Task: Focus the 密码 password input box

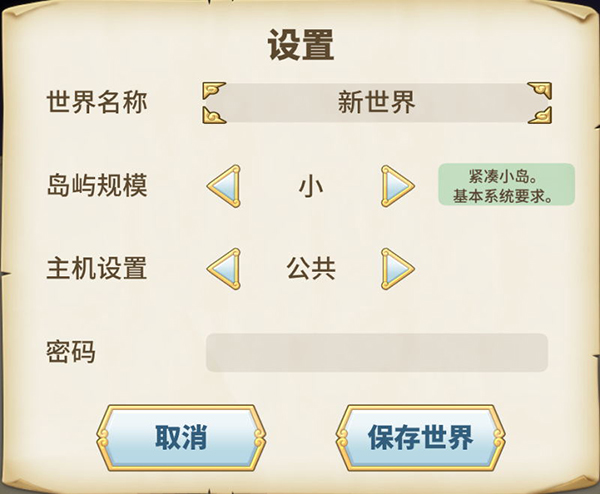Action: tap(377, 352)
